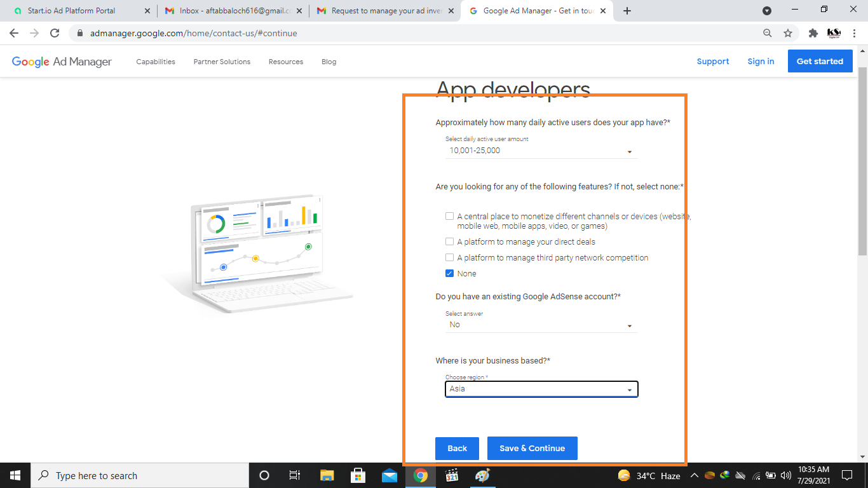Click the round arrow icon beside the new tab button
The width and height of the screenshot is (868, 488).
point(767,11)
